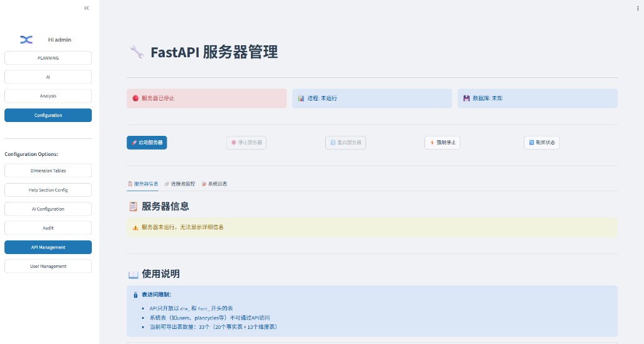Screen dimensions: 644x344
Task: Refresh status using the 刷新状态 button
Action: pos(541,143)
